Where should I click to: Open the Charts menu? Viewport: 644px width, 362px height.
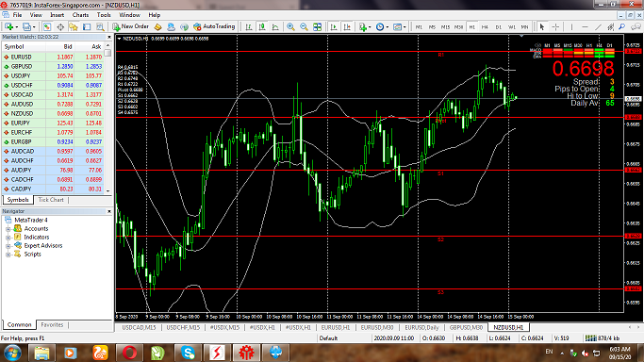click(x=80, y=15)
